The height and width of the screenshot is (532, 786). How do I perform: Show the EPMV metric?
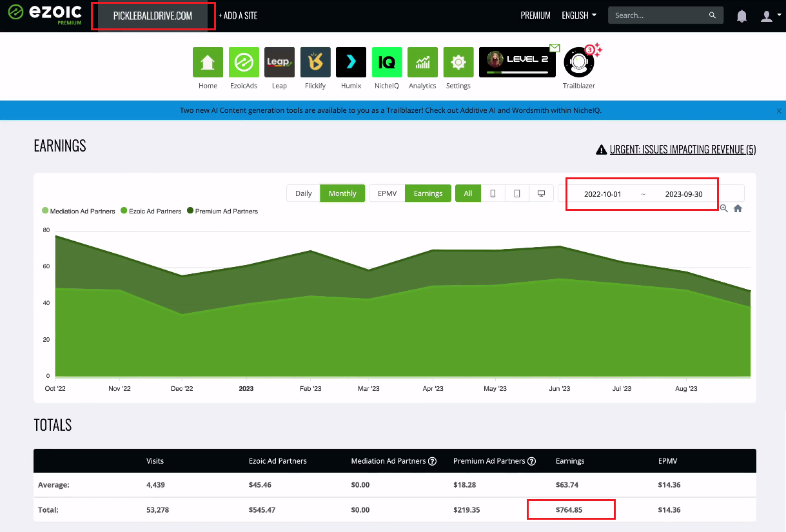[387, 193]
